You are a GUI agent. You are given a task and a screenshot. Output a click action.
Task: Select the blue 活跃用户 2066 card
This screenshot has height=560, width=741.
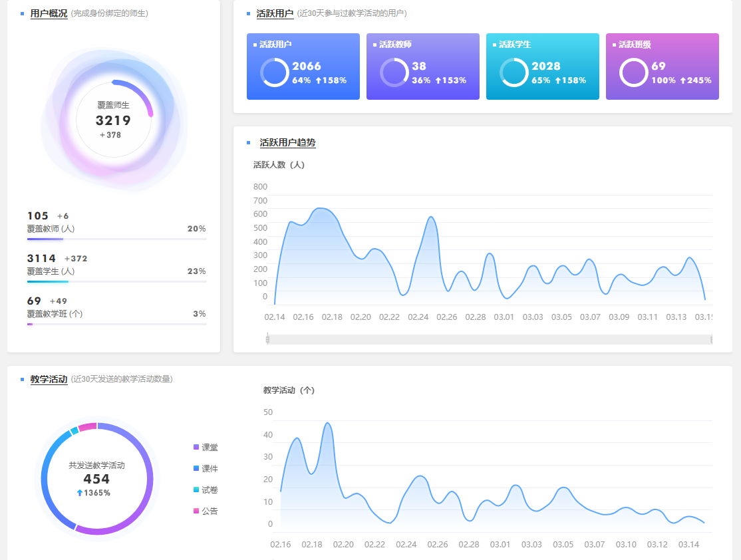point(303,67)
